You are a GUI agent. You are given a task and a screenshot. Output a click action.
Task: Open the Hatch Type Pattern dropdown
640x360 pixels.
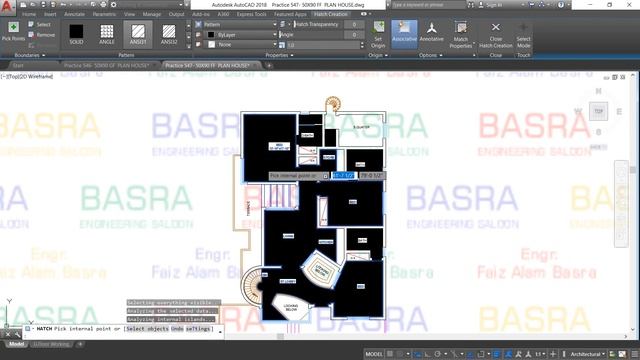(240, 24)
